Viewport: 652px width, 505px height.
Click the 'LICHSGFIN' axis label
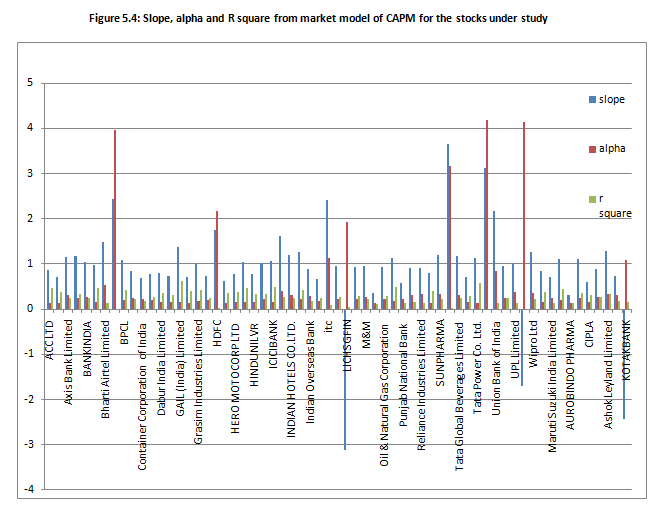click(348, 346)
